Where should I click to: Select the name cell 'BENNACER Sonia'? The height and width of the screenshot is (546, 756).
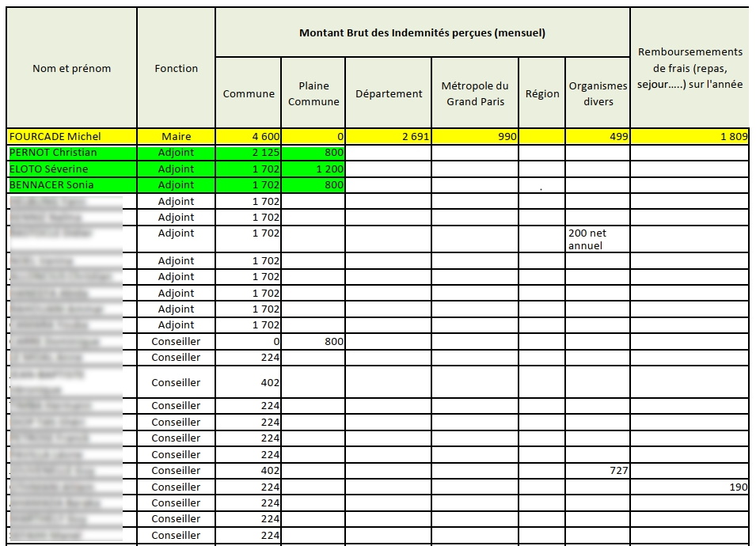click(x=72, y=185)
